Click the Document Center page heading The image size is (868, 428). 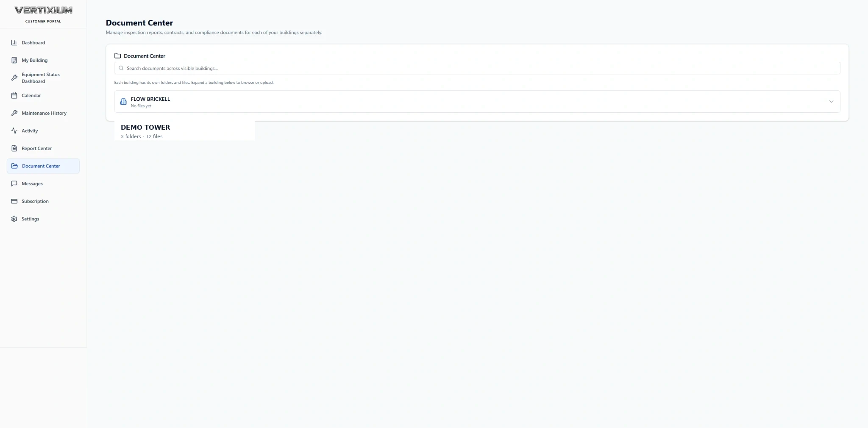coord(139,23)
